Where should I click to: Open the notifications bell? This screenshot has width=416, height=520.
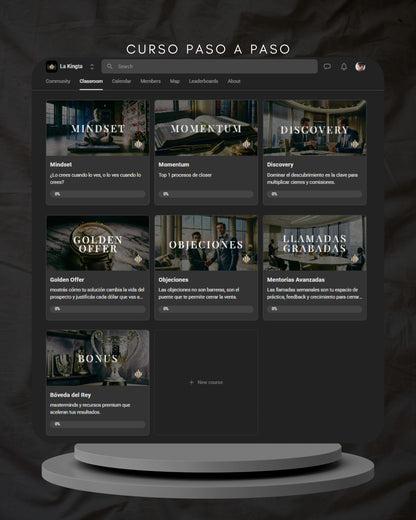point(344,66)
